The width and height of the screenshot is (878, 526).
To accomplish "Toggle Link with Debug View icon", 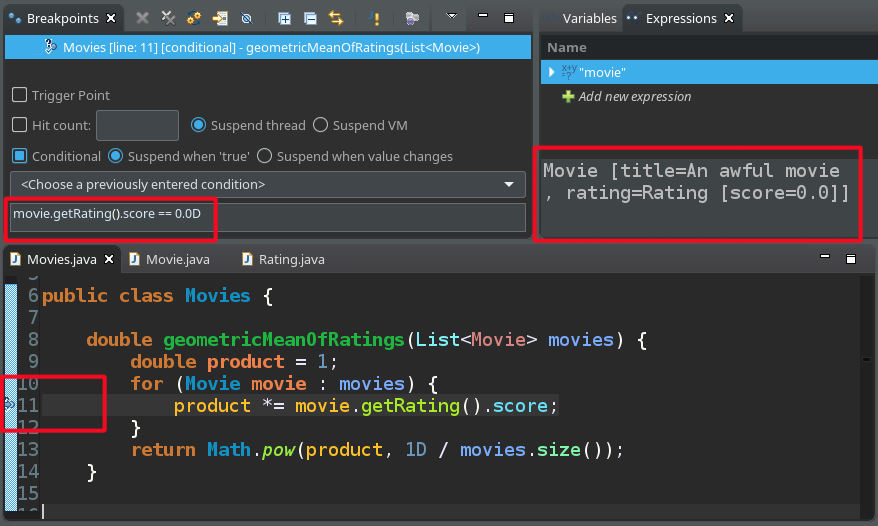I will (336, 18).
